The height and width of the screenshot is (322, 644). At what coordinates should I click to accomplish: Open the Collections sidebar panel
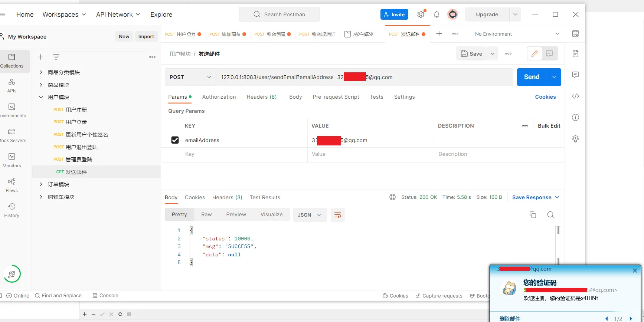point(12,61)
